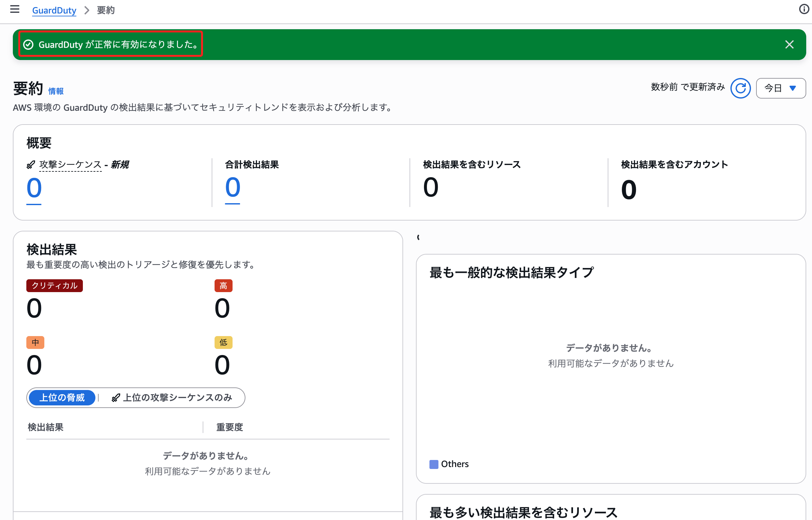Click the 検出結果 column header
This screenshot has width=812, height=520.
click(46, 427)
